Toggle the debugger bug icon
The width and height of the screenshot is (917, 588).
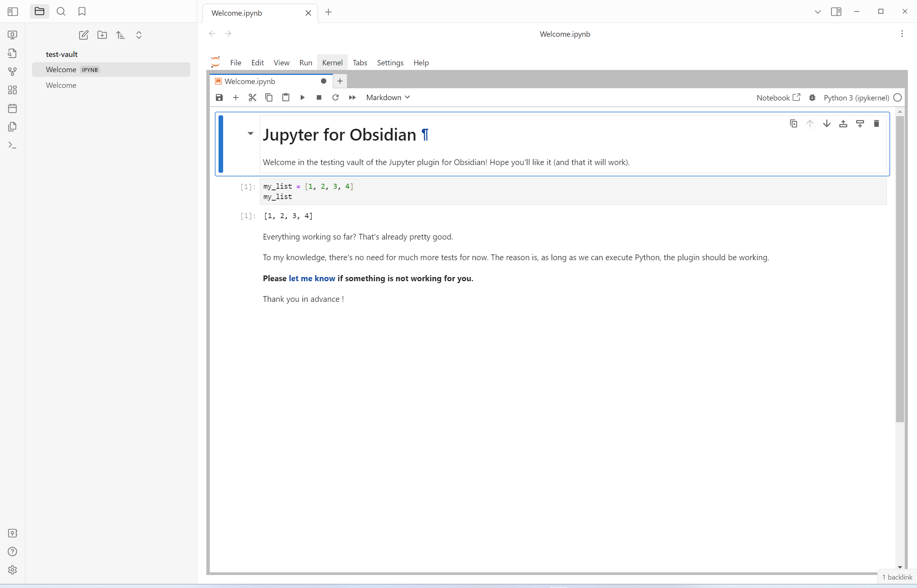[x=812, y=97]
